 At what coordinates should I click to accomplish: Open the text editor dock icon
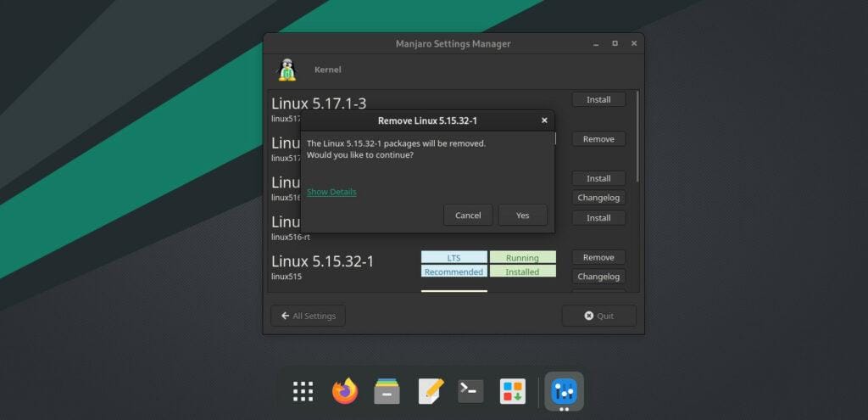coord(430,391)
